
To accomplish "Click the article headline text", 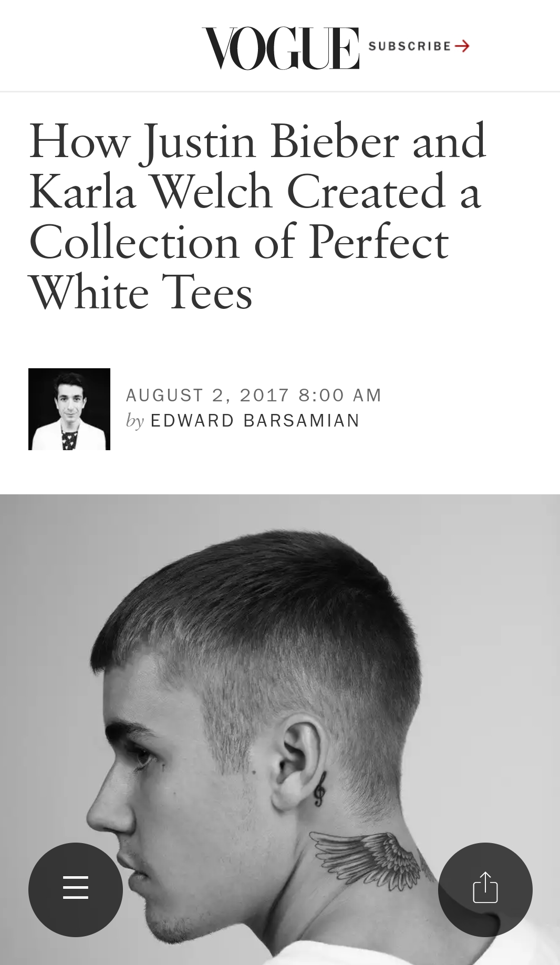I will (x=258, y=216).
